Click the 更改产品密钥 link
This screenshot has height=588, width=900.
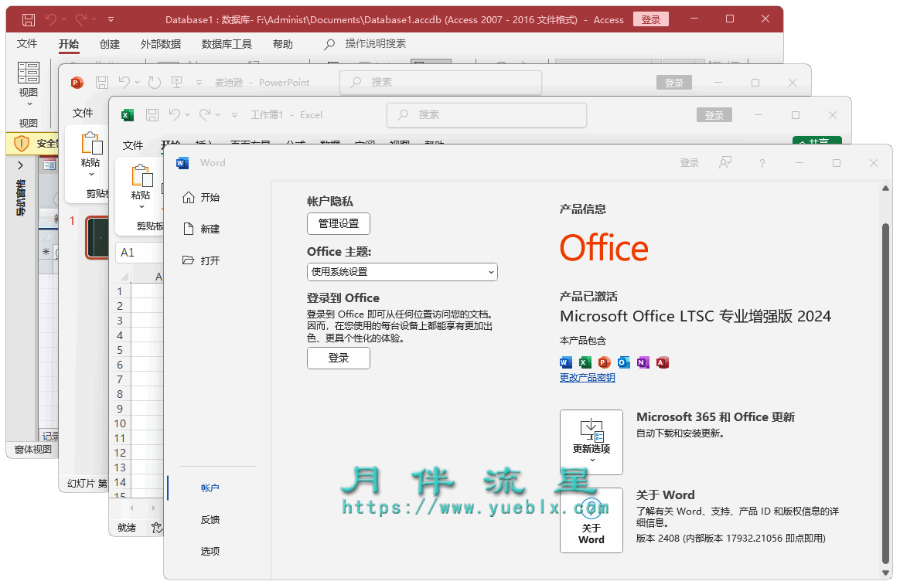587,378
